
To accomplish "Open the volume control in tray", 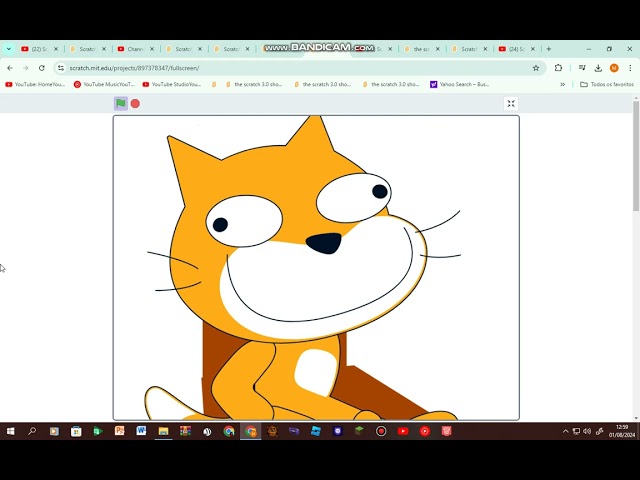I will click(x=587, y=431).
